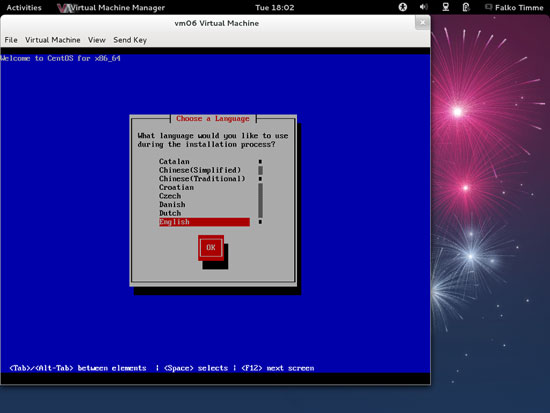Open the Activities overview
The height and width of the screenshot is (413, 550).
24,7
